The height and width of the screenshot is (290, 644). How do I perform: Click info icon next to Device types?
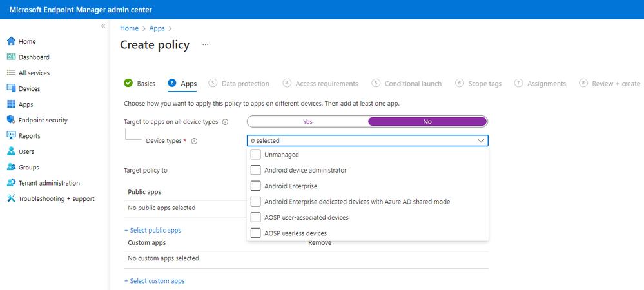click(x=195, y=141)
